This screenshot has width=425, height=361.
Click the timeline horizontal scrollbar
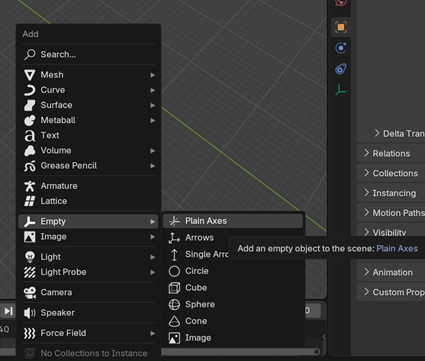click(x=241, y=351)
